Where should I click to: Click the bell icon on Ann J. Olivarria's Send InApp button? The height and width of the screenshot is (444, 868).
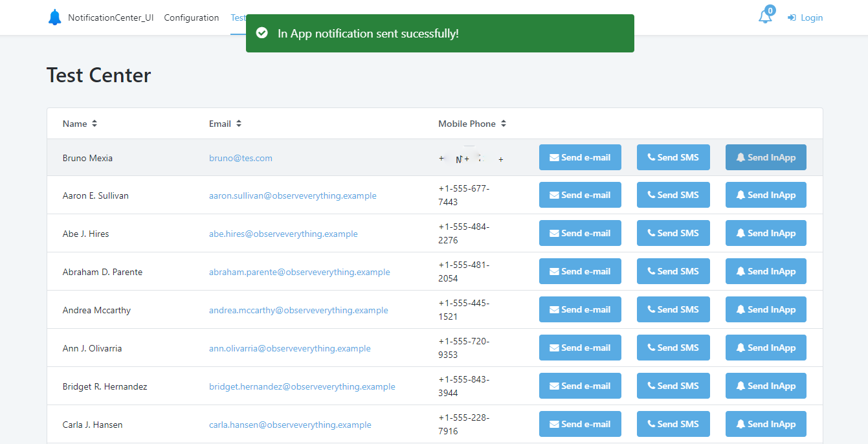742,348
